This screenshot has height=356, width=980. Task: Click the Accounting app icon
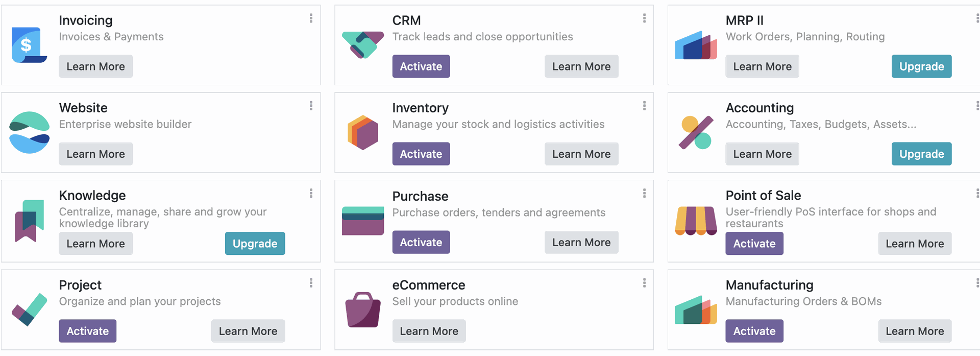pyautogui.click(x=696, y=132)
